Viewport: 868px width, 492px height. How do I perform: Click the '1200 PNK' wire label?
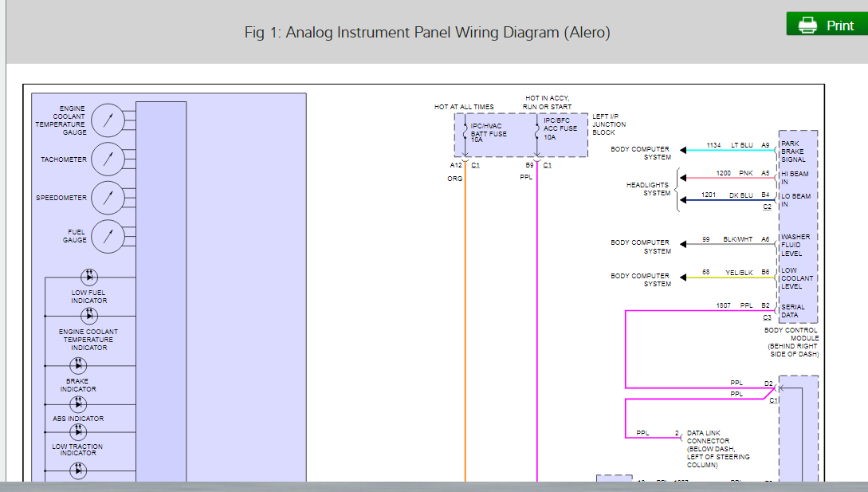click(734, 173)
